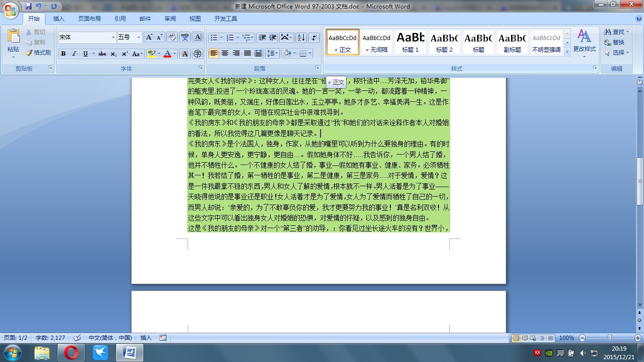Apply superscript formatting

124,54
